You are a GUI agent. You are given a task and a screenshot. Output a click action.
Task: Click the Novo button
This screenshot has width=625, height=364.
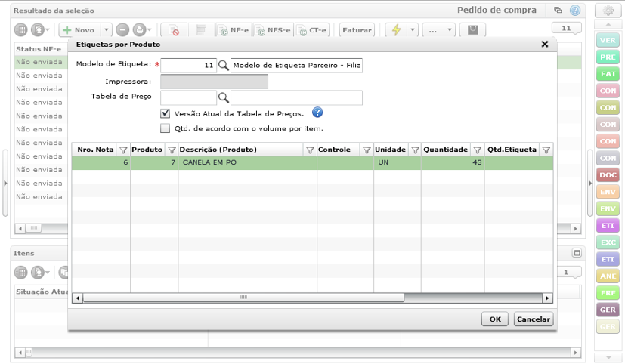(x=79, y=30)
